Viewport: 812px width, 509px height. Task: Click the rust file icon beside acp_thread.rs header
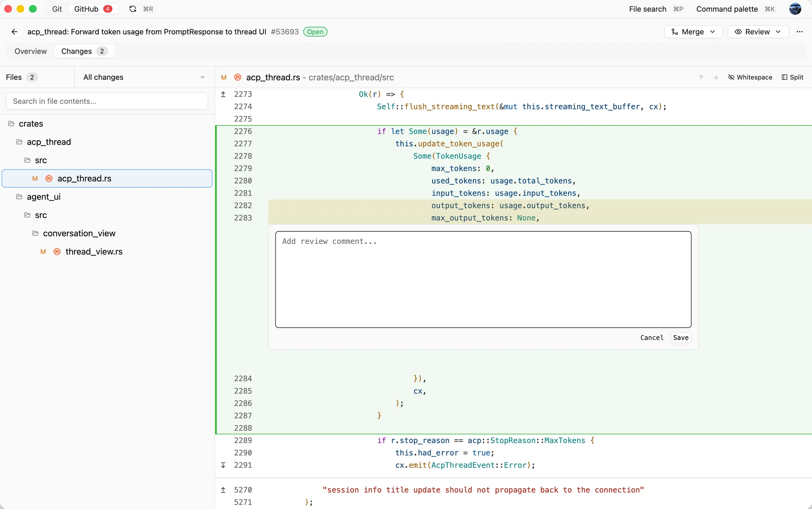(238, 77)
